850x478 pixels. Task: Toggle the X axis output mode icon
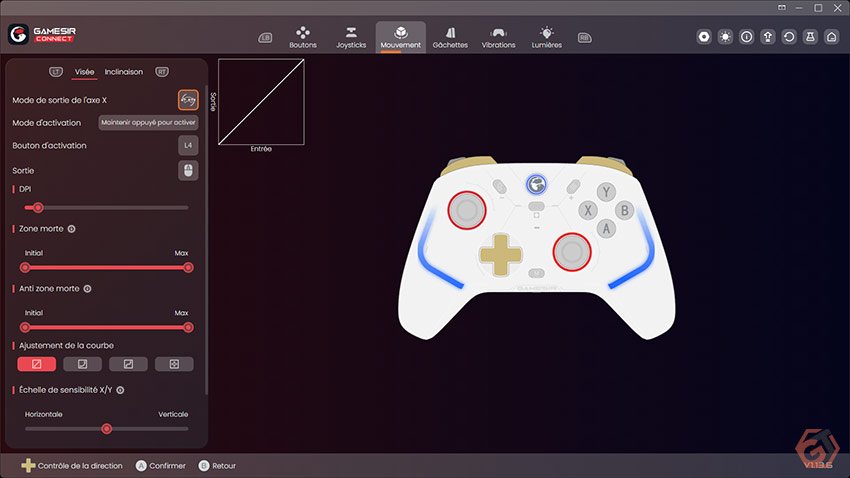pyautogui.click(x=188, y=100)
